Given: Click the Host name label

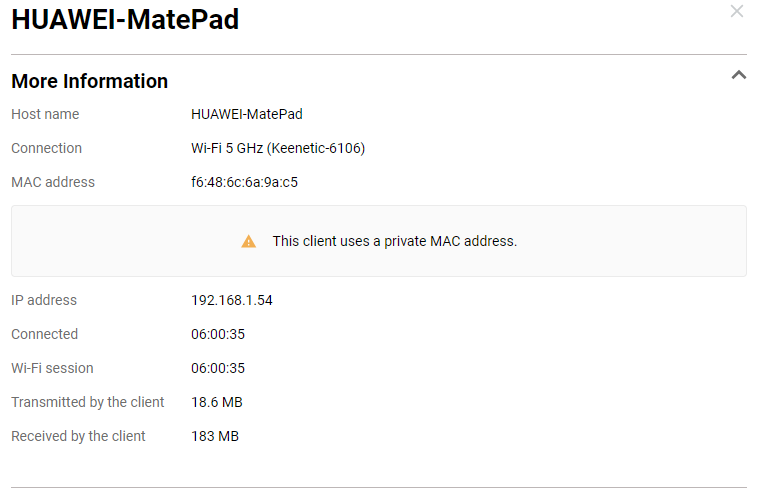Looking at the screenshot, I should (x=45, y=114).
